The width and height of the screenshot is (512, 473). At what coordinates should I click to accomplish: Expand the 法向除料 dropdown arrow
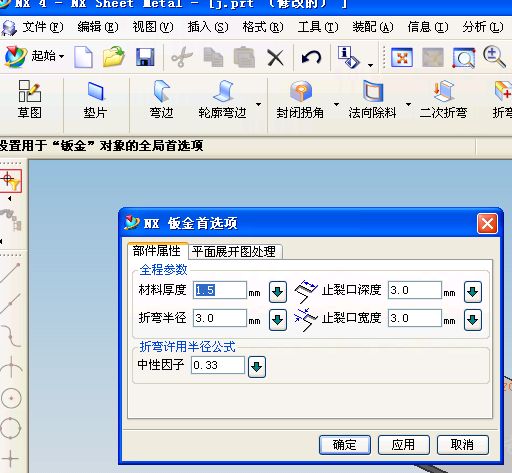[x=408, y=104]
